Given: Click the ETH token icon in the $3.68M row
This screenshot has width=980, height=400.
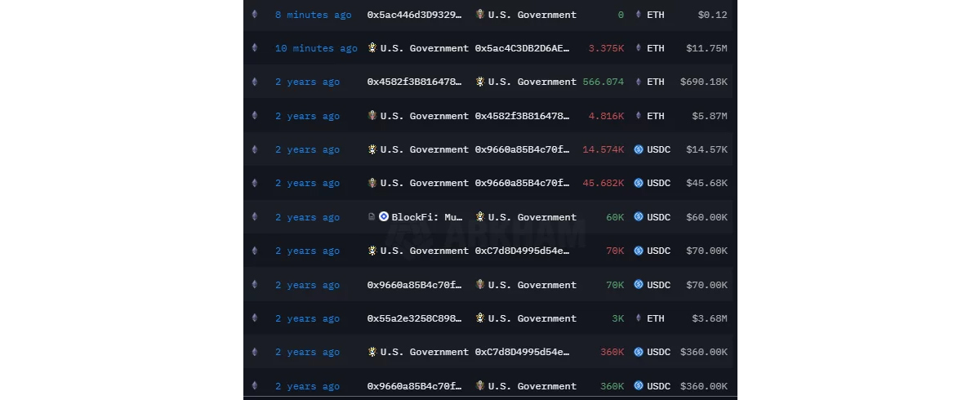Looking at the screenshot, I should tap(639, 318).
